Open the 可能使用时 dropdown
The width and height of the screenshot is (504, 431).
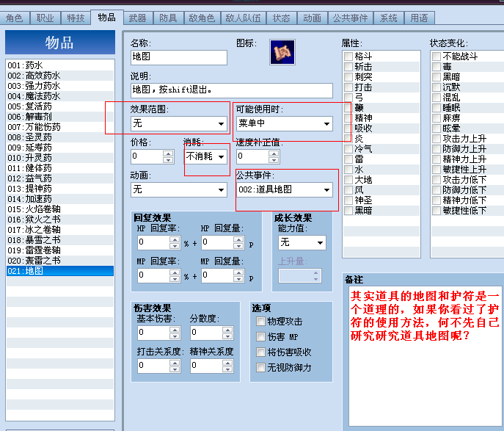pyautogui.click(x=285, y=123)
